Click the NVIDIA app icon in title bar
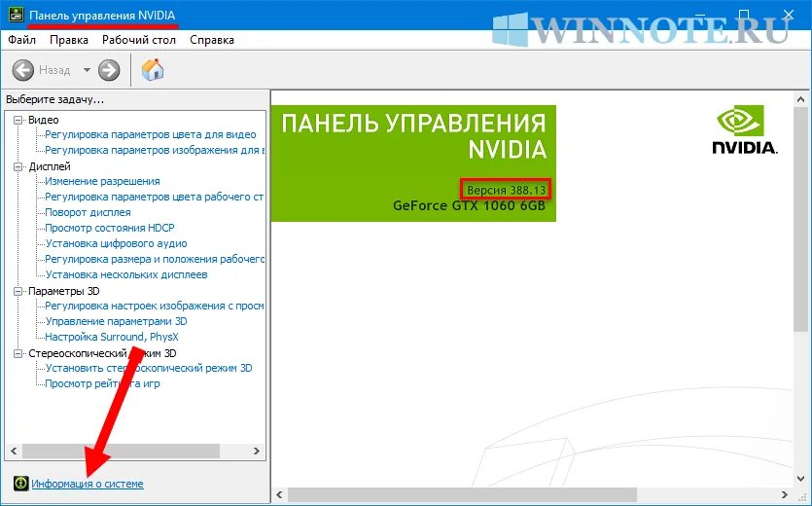The image size is (812, 506). click(17, 16)
